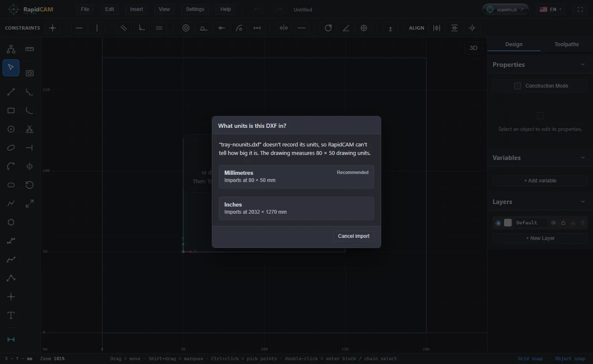Pick the Arc tool
Image resolution: width=593 pixels, height=364 pixels.
(x=11, y=166)
